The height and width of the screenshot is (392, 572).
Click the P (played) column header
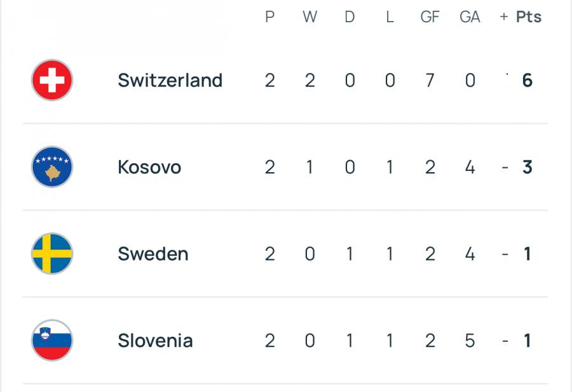point(270,17)
